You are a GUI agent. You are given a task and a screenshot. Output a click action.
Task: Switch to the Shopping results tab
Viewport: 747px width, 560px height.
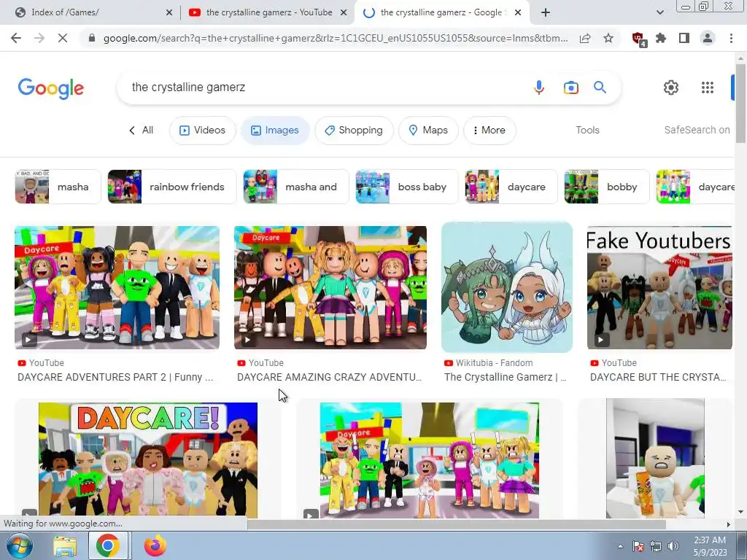tap(354, 130)
